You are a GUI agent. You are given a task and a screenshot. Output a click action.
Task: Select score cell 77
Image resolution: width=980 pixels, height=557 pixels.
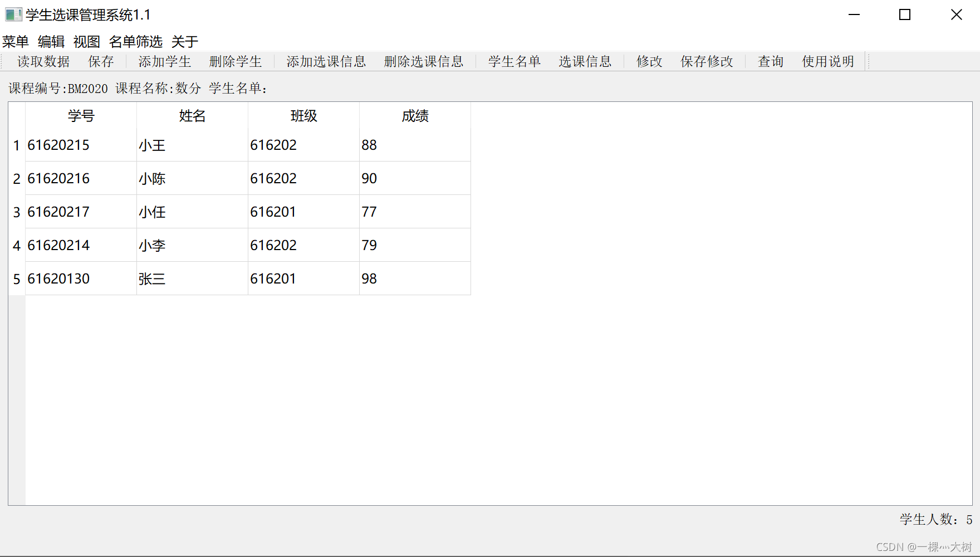coord(415,212)
